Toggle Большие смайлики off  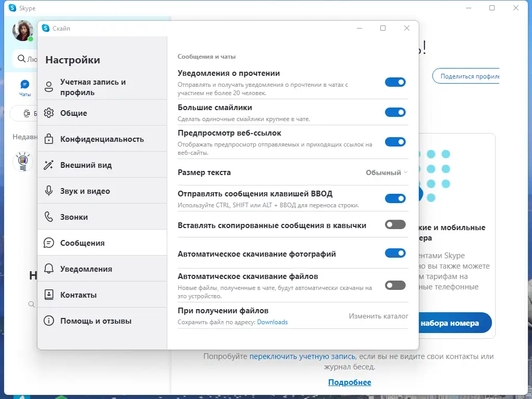(x=395, y=112)
